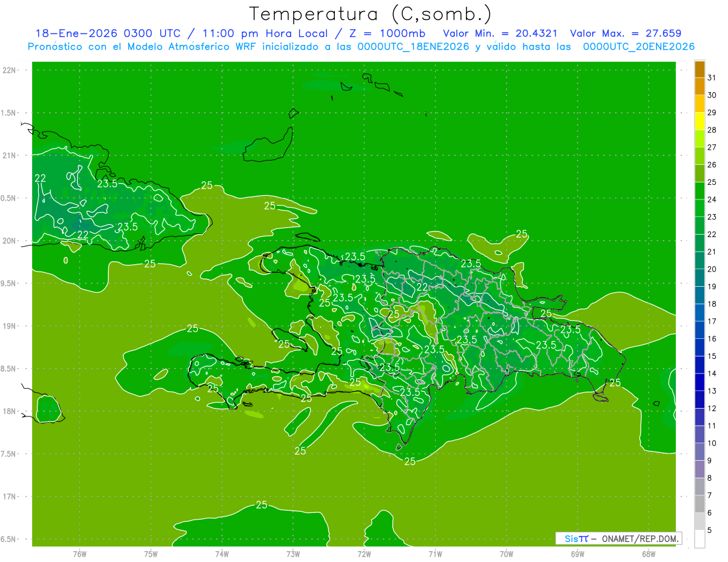Image resolution: width=728 pixels, height=562 pixels.
Task: Click the colorbar segment between 25 and 26
Action: (699, 174)
